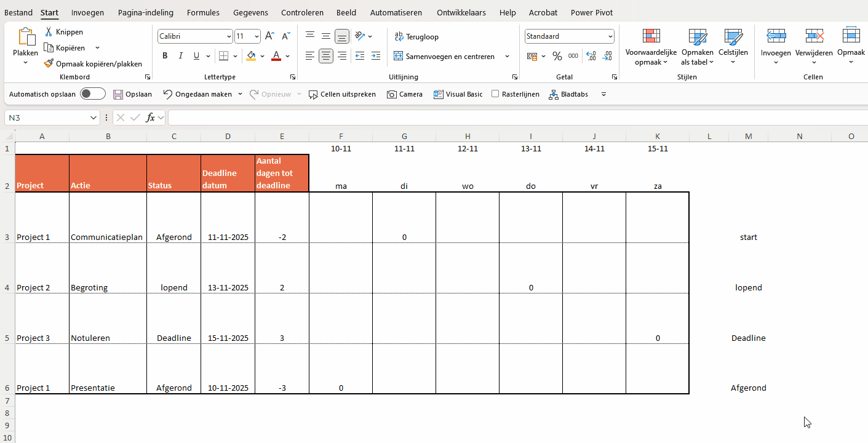This screenshot has width=868, height=443.
Task: Click the font color red swatch
Action: pyautogui.click(x=276, y=56)
